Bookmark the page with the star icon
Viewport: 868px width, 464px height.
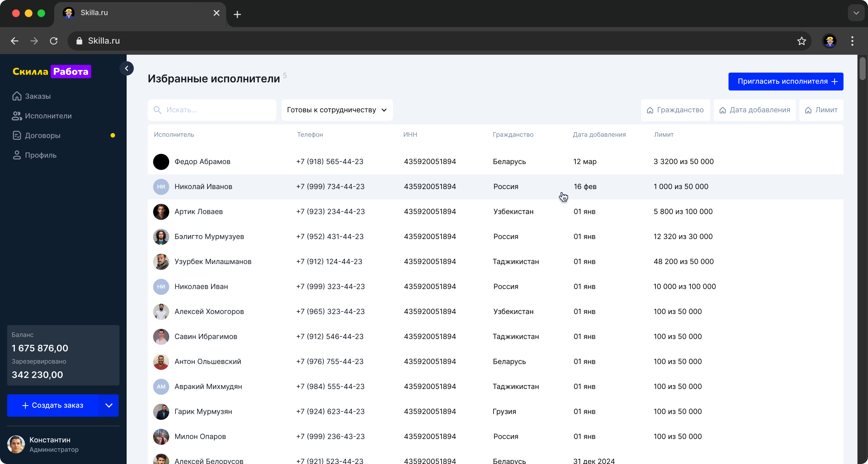[x=802, y=41]
